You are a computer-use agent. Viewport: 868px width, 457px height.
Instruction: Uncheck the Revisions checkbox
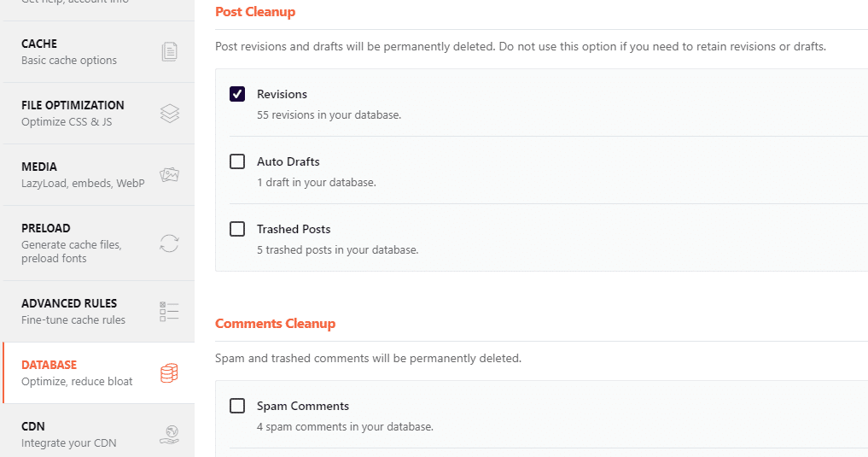[x=237, y=94]
